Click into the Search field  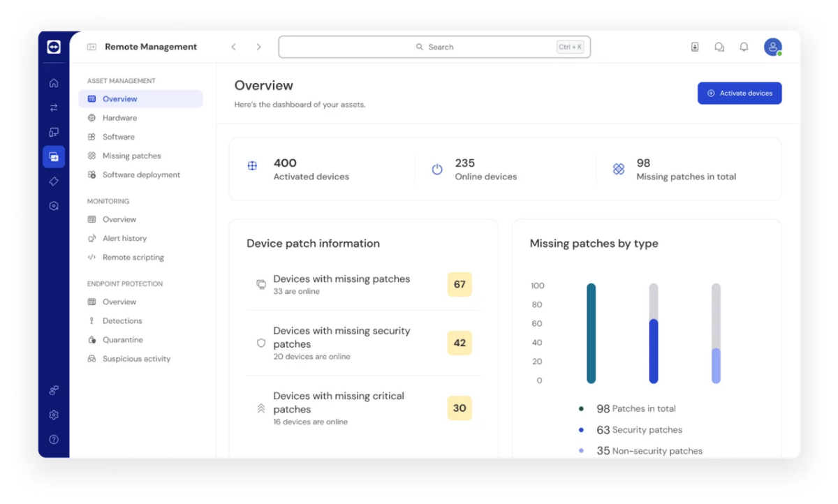pos(434,47)
